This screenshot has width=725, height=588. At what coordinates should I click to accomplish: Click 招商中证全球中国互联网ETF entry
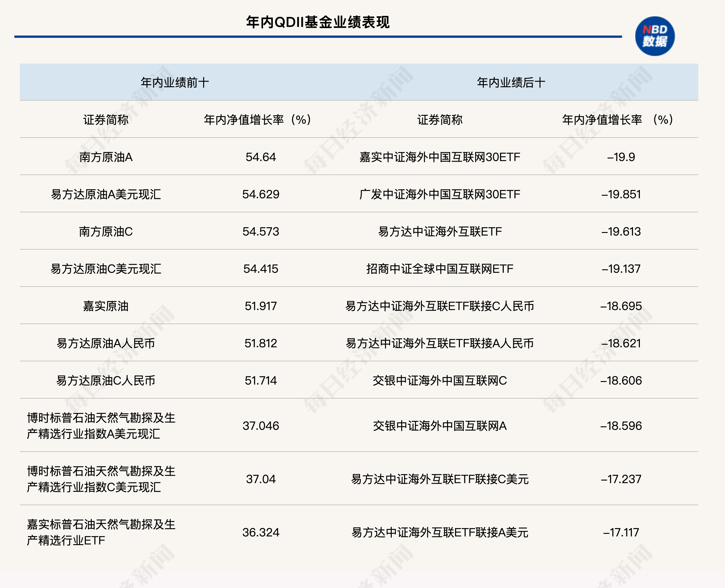click(x=440, y=268)
